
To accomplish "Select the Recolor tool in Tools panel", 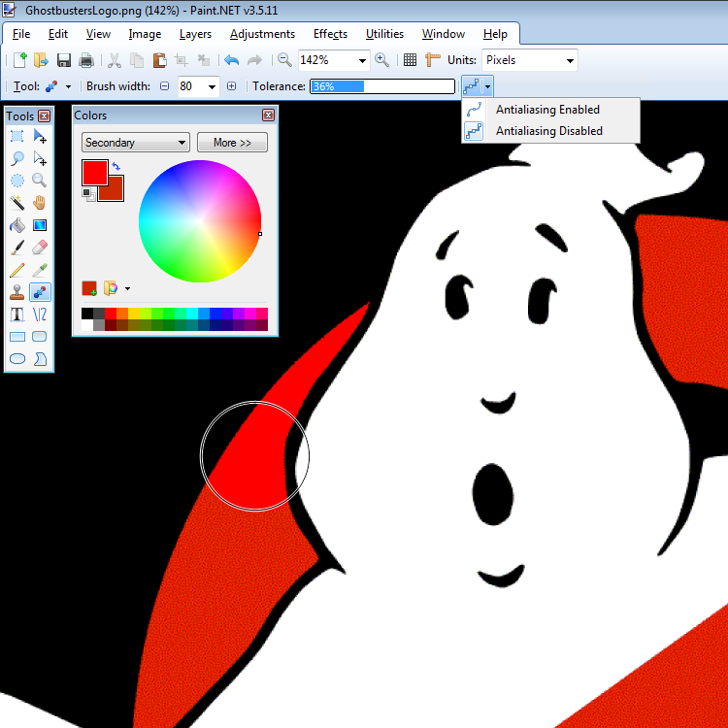I will pyautogui.click(x=40, y=292).
